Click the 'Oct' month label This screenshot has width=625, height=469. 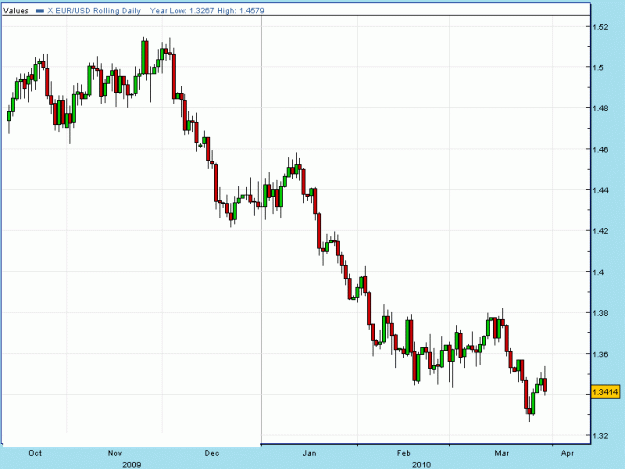35,453
